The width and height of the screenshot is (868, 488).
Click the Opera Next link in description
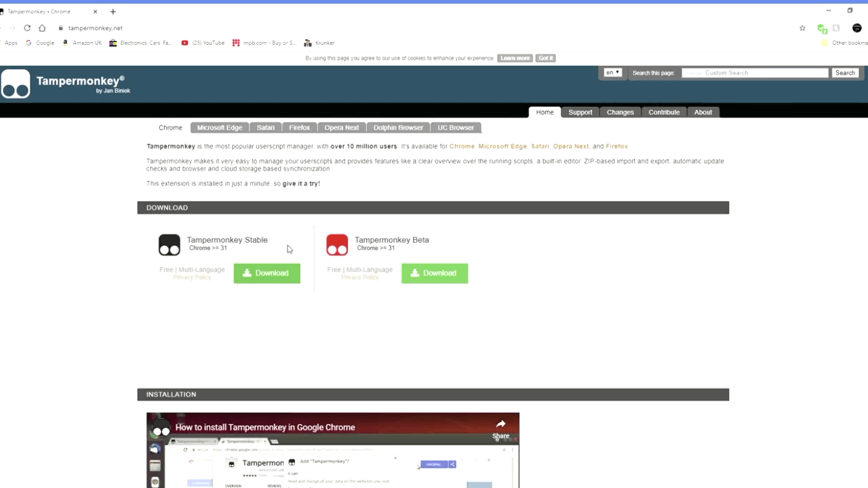571,146
